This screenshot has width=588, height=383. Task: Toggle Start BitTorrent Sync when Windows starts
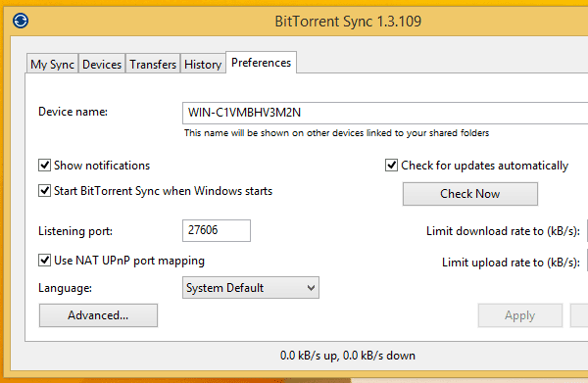click(x=45, y=190)
